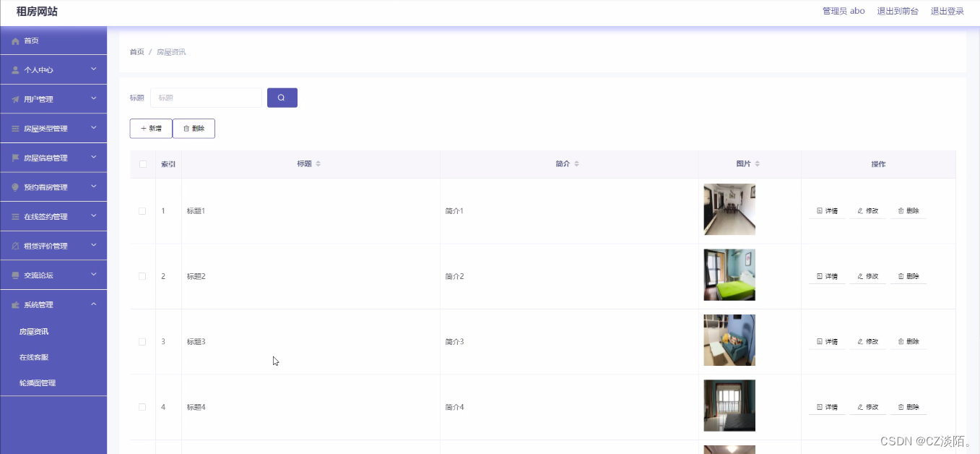980x454 pixels.
Task: Open 详情 for the 标题4 row
Action: pyautogui.click(x=827, y=407)
